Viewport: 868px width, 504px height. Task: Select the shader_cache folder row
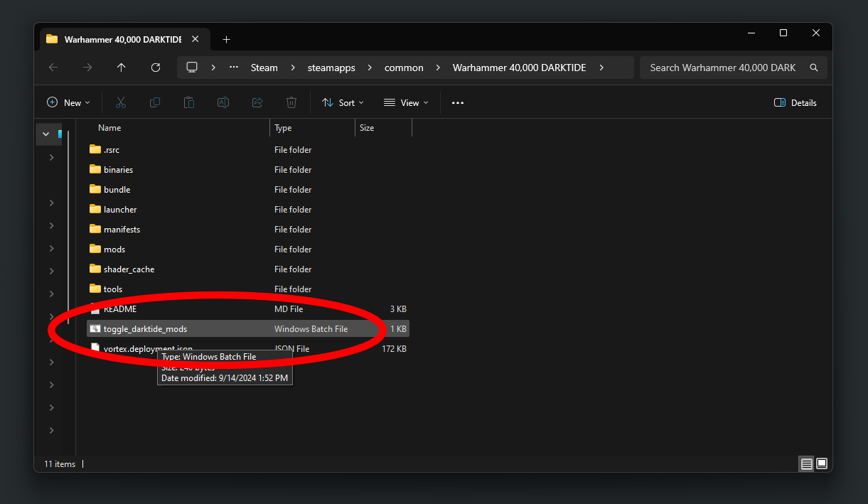click(248, 269)
